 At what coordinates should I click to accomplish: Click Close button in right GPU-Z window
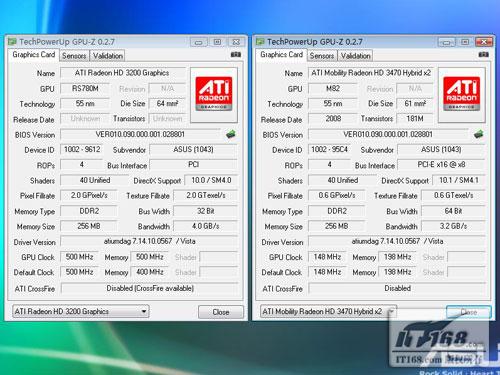click(469, 312)
